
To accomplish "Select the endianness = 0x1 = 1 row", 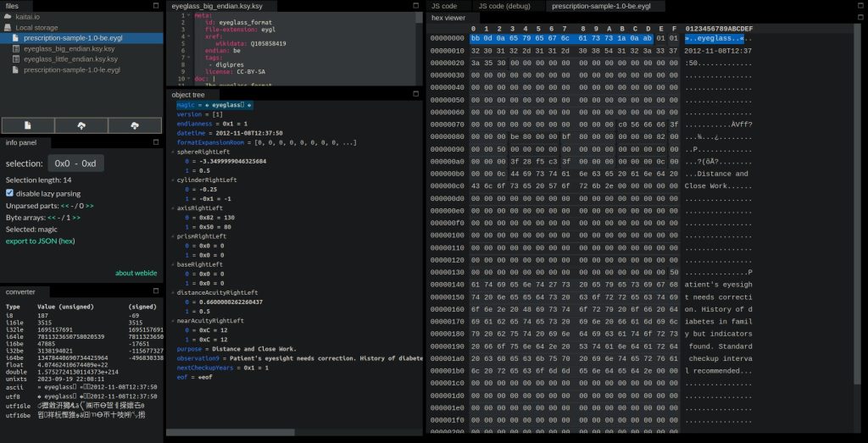I will coord(212,124).
